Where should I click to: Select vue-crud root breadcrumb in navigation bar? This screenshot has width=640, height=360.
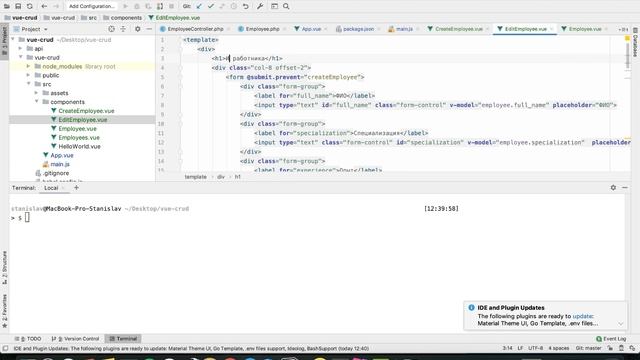(x=21, y=18)
